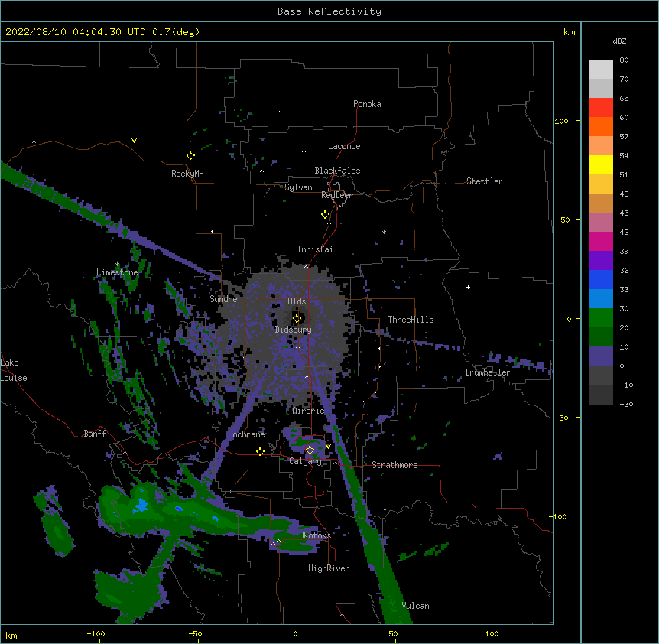Click the yellow diamond marker above RockyMH
Image resolution: width=659 pixels, height=644 pixels.
pos(191,156)
